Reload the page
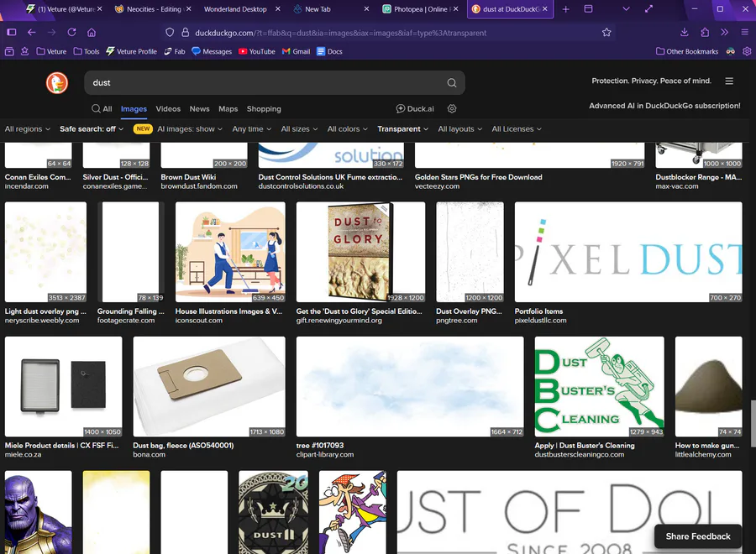The image size is (756, 554). point(72,32)
